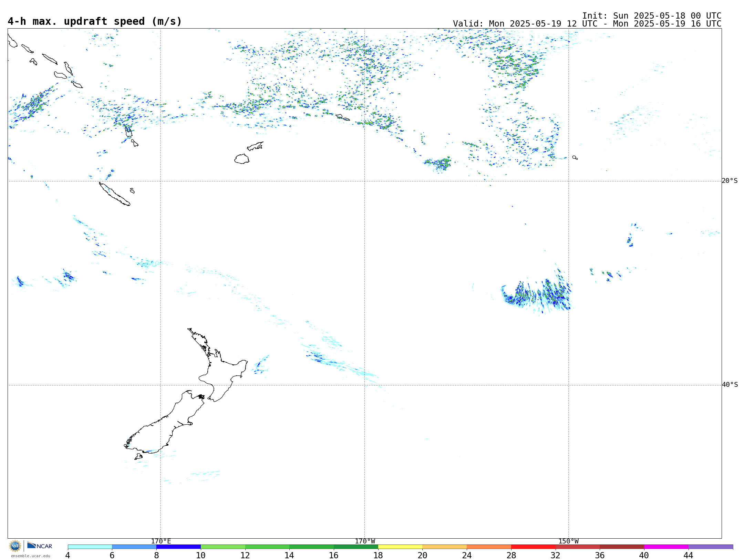Click the colorbar tick label 20
The width and height of the screenshot is (744, 560).
(423, 555)
